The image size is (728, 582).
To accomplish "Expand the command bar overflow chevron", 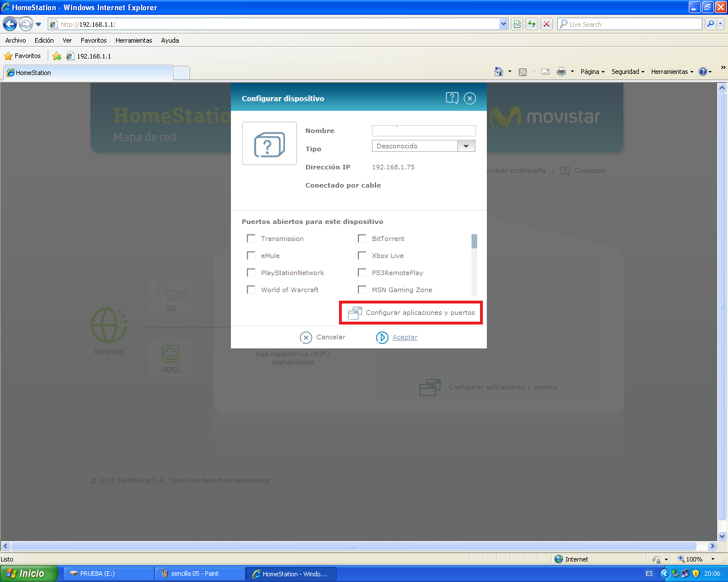I will (x=723, y=68).
